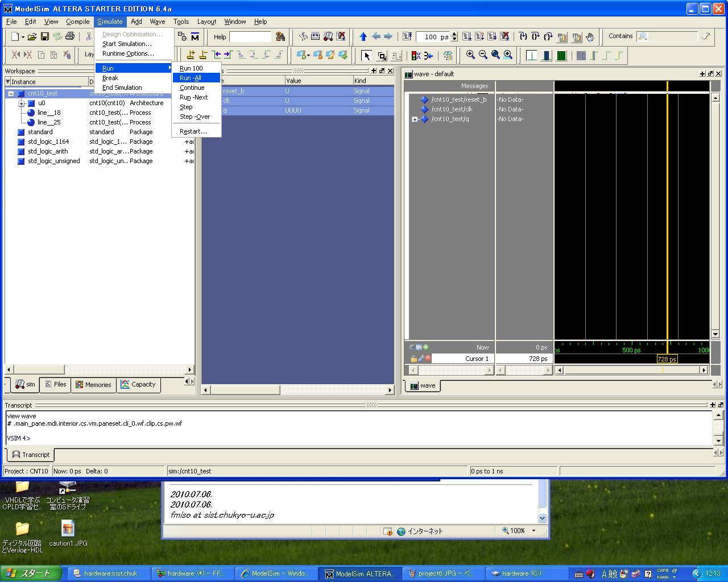Select the arrow Select mode tool
728x582 pixels.
point(367,56)
